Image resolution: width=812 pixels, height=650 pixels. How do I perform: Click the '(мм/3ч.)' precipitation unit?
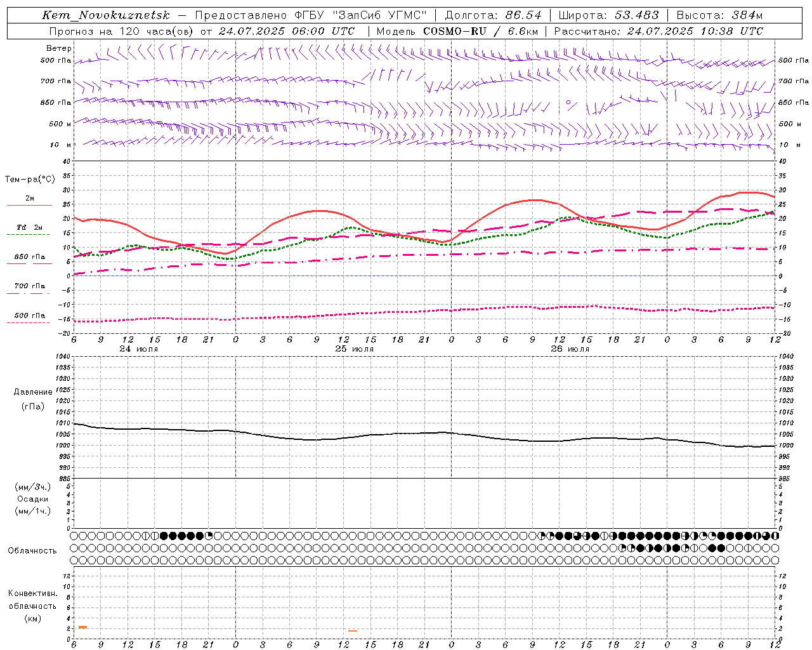tap(33, 487)
